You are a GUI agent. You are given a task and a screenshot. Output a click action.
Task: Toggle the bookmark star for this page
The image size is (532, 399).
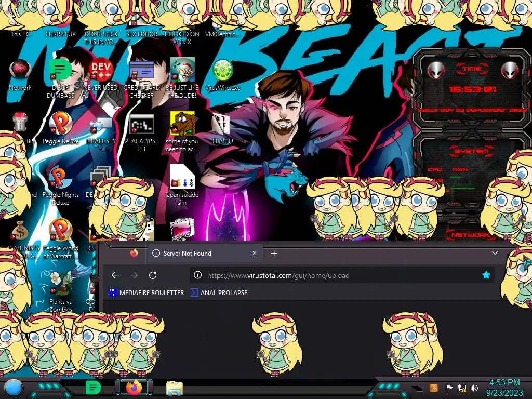pos(486,275)
